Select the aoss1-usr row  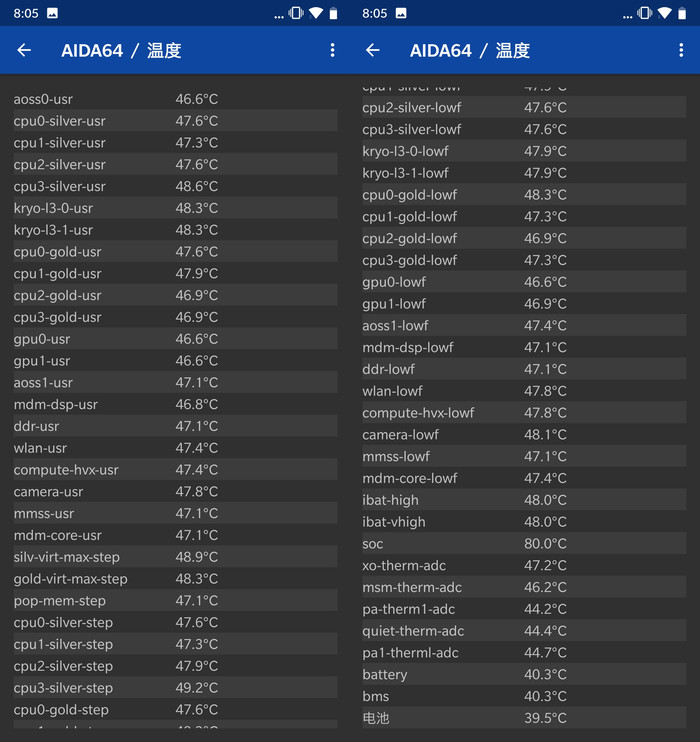coord(175,382)
